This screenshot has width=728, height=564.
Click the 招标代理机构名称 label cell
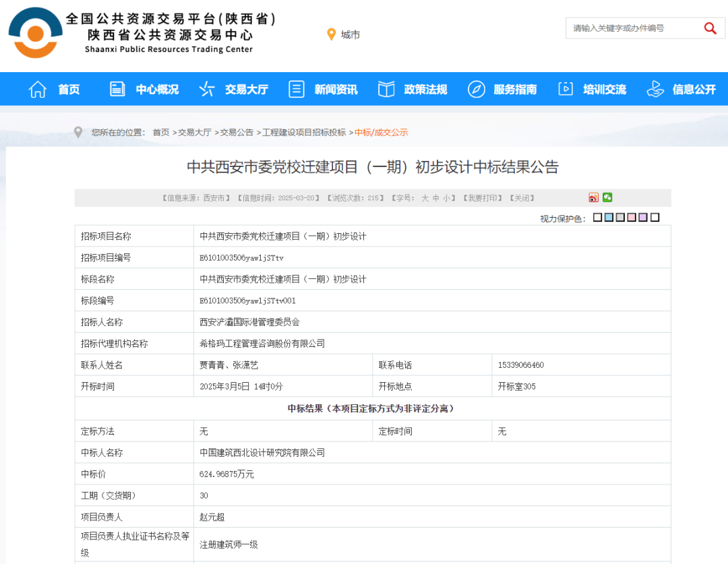(134, 344)
